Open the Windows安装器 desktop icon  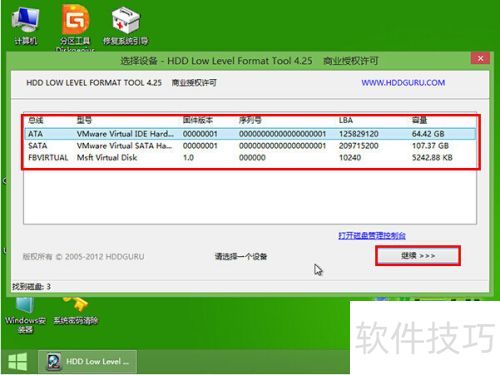point(25,316)
